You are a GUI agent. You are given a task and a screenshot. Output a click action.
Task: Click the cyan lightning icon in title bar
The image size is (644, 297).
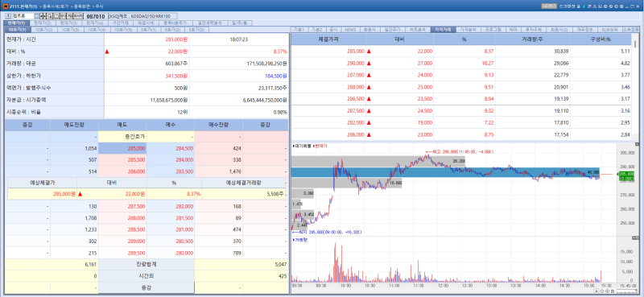[584, 6]
